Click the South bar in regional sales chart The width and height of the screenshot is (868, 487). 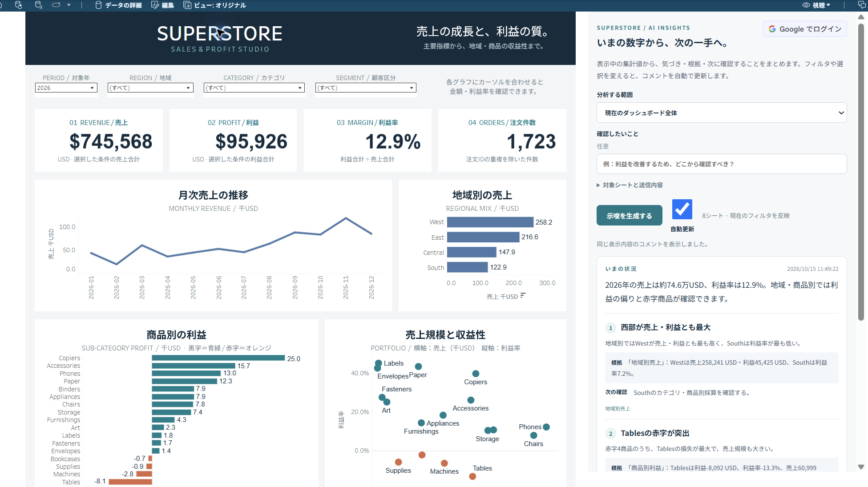pos(467,267)
